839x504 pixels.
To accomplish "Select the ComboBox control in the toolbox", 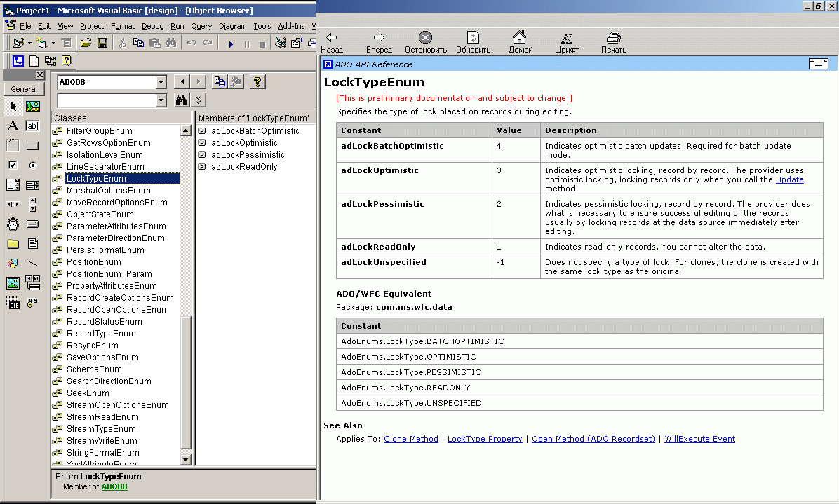I will pos(13,185).
